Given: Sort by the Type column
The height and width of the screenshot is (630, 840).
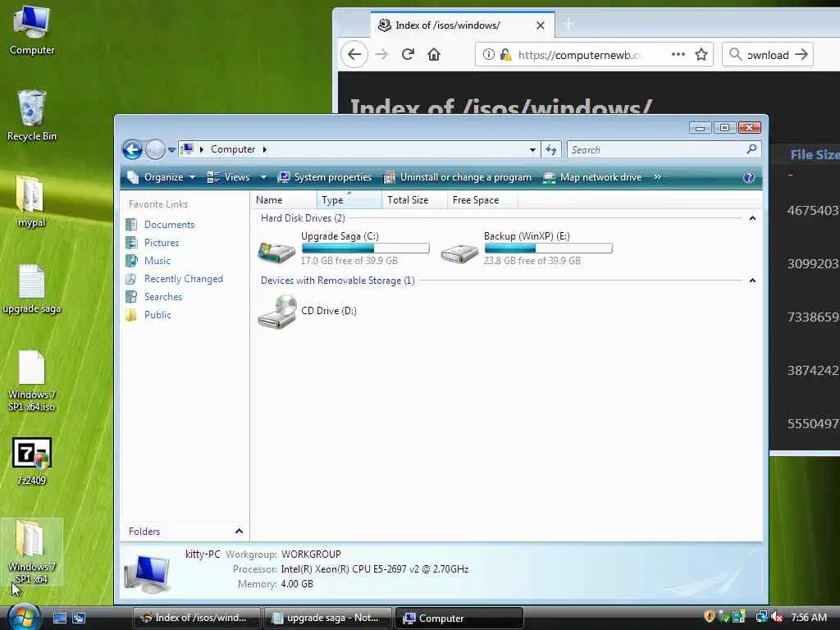Looking at the screenshot, I should (x=349, y=200).
